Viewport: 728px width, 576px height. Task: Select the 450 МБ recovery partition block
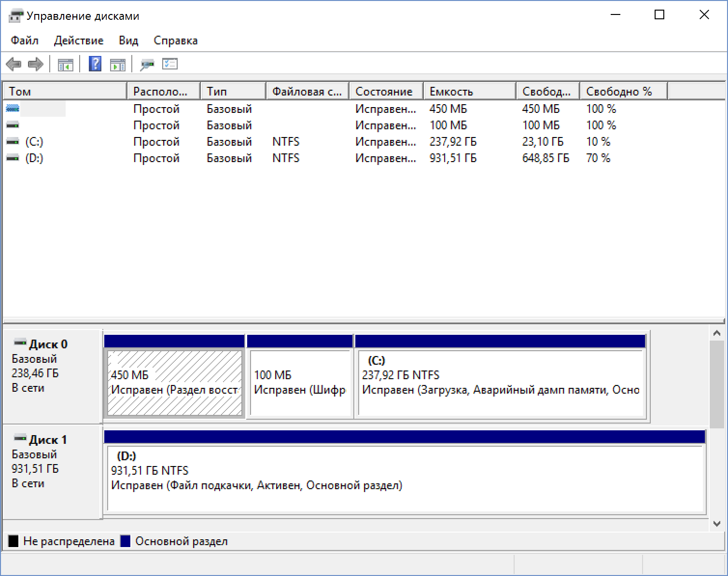174,383
